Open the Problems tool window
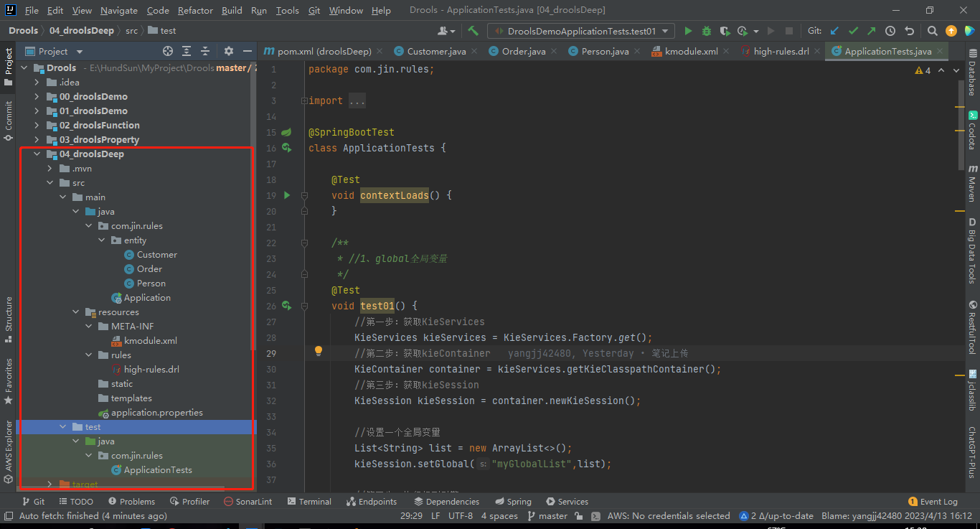This screenshot has width=980, height=529. (x=131, y=502)
